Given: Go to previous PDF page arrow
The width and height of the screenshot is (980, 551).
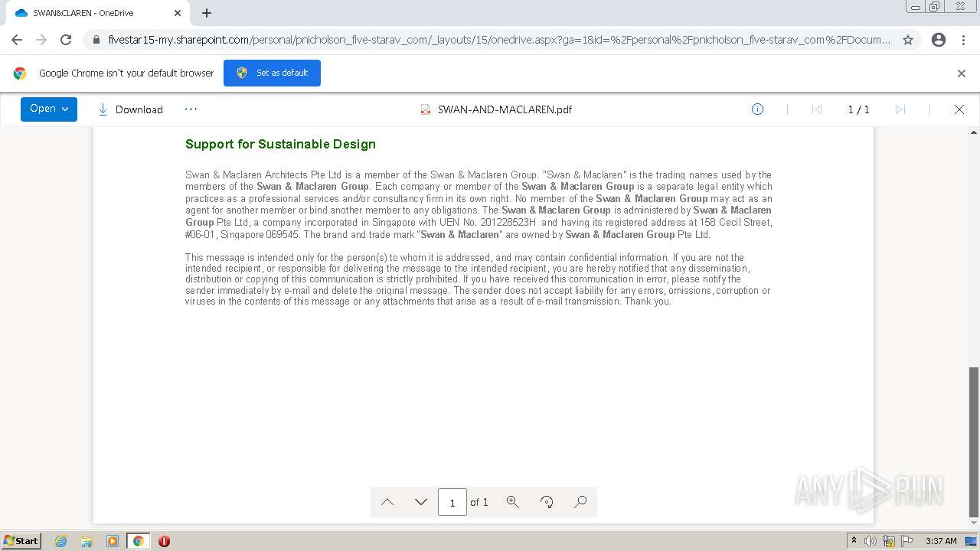Looking at the screenshot, I should (x=387, y=502).
